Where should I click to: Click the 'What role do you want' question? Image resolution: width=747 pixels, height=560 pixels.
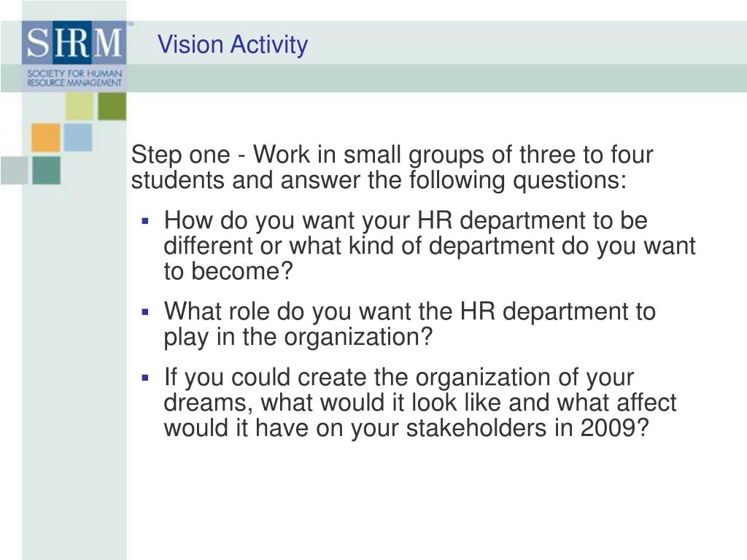(410, 324)
